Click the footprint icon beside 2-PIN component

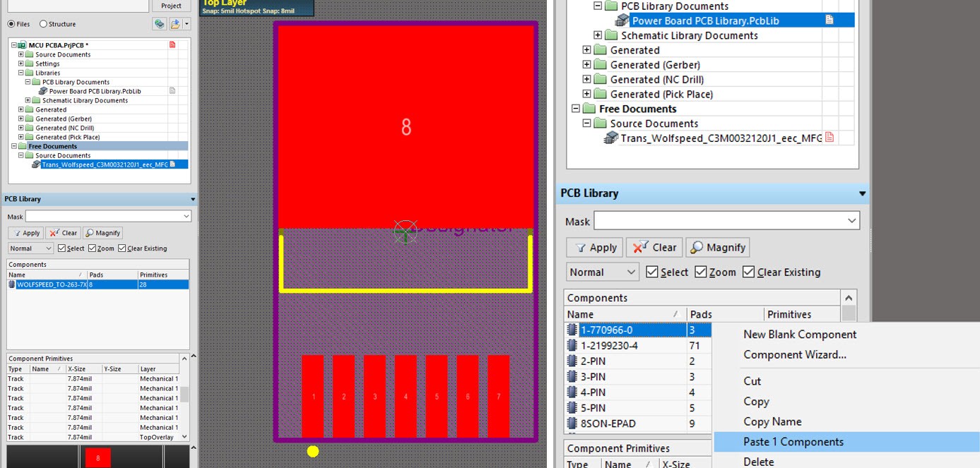click(572, 361)
